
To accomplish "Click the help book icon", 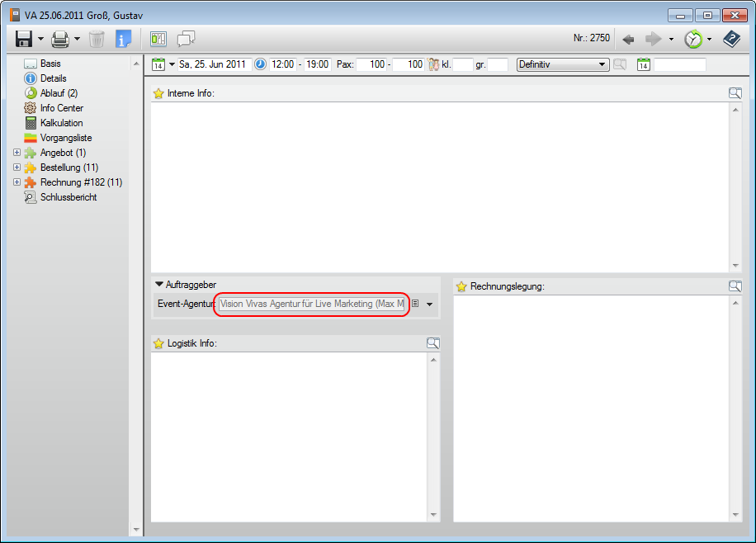I will point(731,39).
